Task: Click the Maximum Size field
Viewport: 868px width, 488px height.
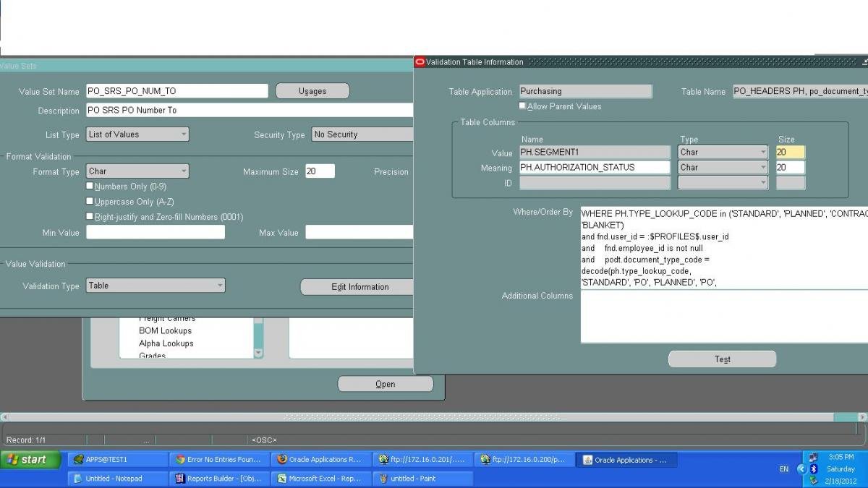Action: (320, 171)
